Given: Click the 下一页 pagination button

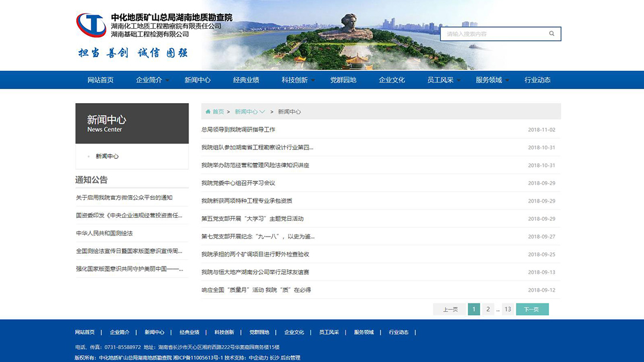Looking at the screenshot, I should (532, 309).
